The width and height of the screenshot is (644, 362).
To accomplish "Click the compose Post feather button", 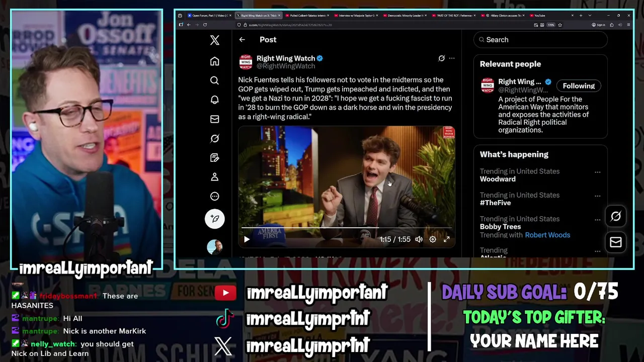I will coord(215,219).
